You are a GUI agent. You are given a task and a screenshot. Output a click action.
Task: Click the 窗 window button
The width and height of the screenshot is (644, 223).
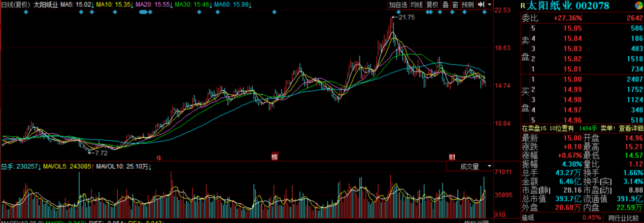tap(455, 5)
